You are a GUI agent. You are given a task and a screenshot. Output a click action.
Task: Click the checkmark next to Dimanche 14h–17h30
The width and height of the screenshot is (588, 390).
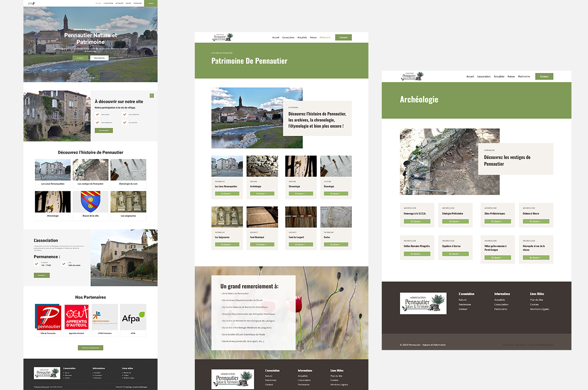click(x=37, y=264)
